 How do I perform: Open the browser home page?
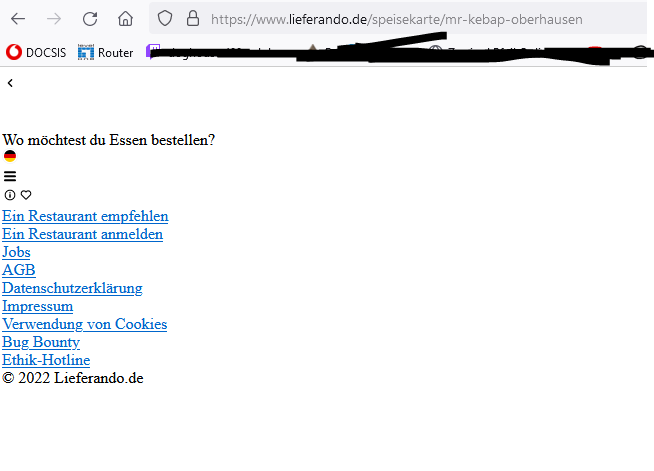pos(125,19)
